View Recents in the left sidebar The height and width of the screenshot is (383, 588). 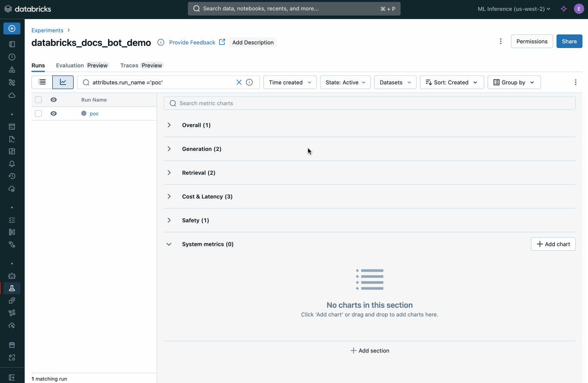tap(12, 57)
